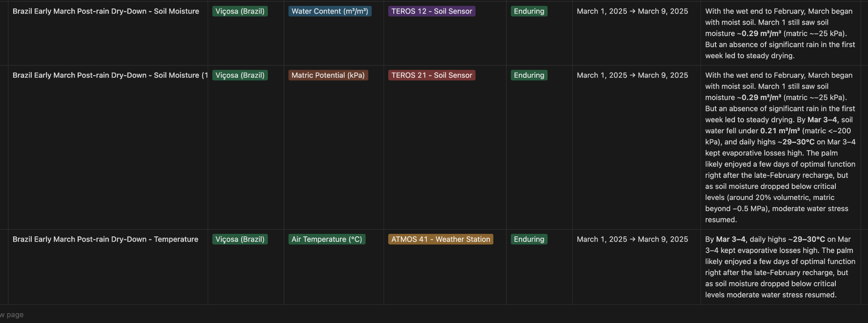
Task: Open the first Soil Moisture row title
Action: coord(106,11)
